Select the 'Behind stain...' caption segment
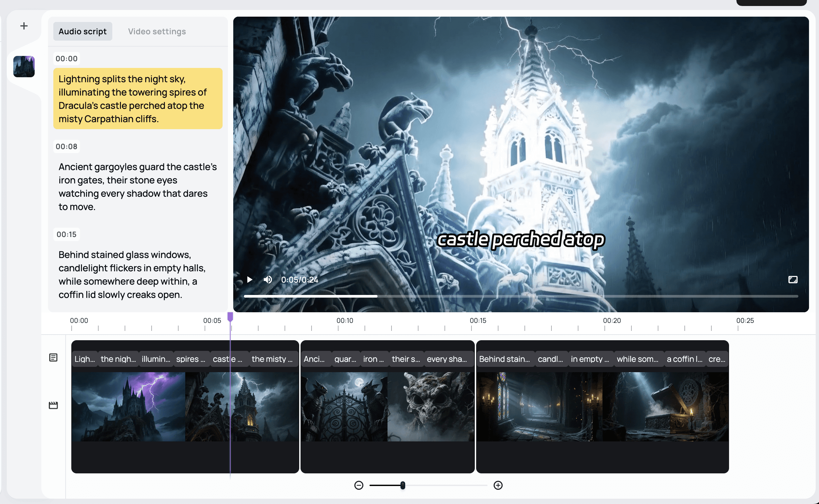This screenshot has width=819, height=504. (x=504, y=359)
